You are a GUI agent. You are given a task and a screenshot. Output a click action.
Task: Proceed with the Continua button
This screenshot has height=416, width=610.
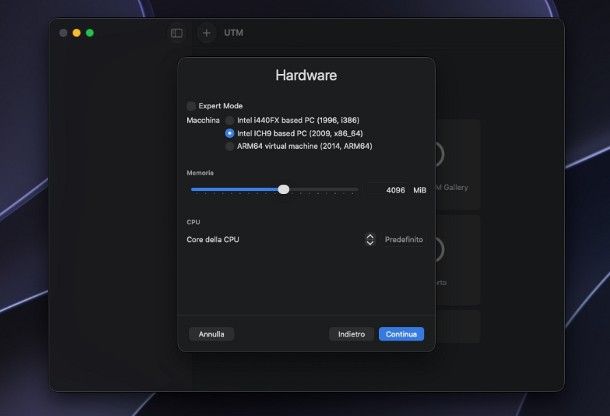[x=401, y=334]
